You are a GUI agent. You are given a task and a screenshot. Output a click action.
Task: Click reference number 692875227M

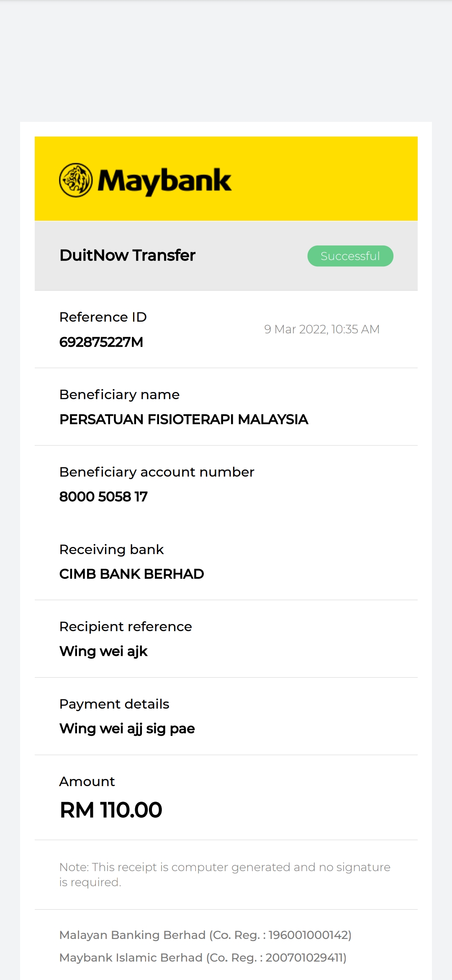pos(101,342)
